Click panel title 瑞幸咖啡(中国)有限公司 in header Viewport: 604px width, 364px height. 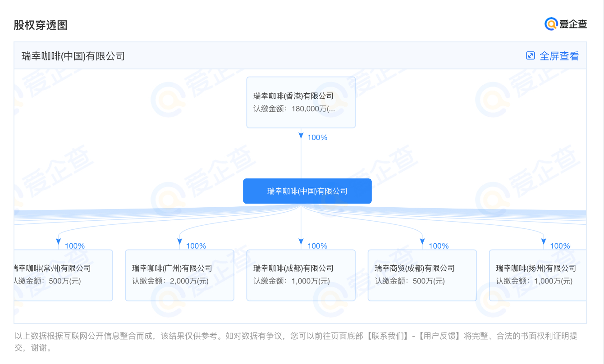pos(73,56)
